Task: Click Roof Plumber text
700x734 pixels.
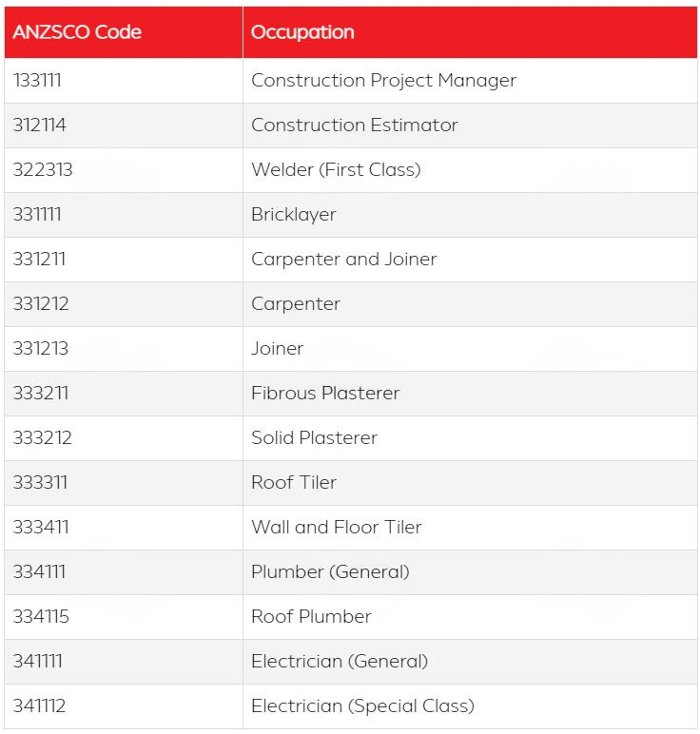Action: pos(311,617)
